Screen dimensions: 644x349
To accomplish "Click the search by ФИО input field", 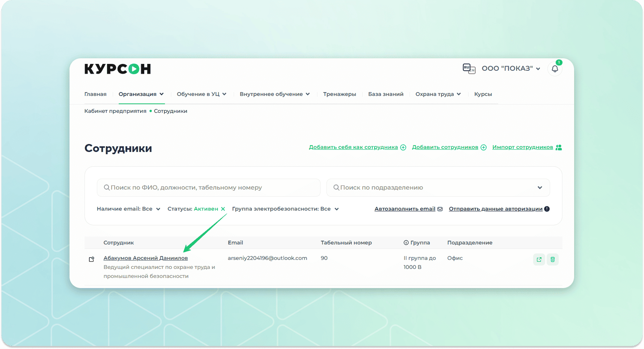I will 209,188.
